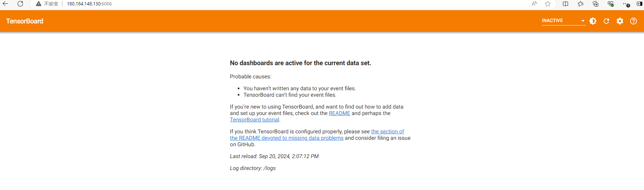Refresh the browser page
Image resolution: width=644 pixels, height=190 pixels.
(x=20, y=4)
